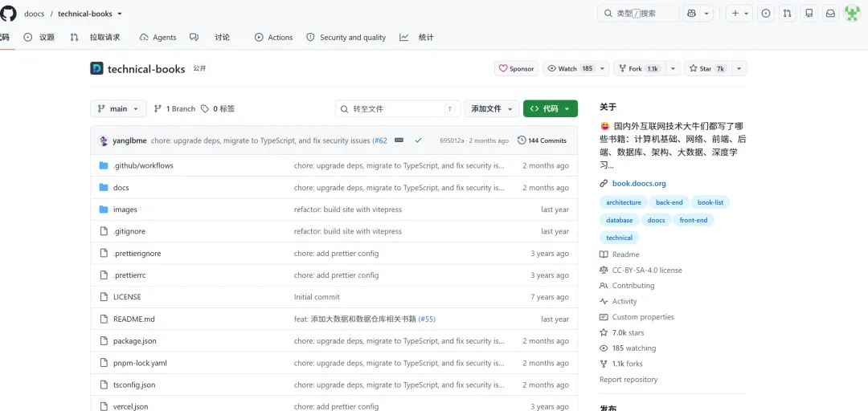Fork the repository
Screen dimensions: 868x411
click(640, 68)
